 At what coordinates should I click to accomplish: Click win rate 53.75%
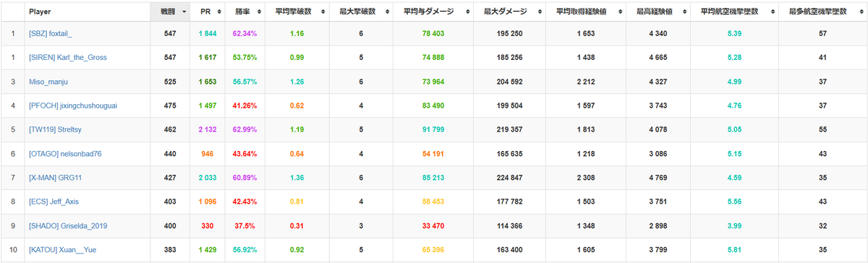pyautogui.click(x=244, y=58)
